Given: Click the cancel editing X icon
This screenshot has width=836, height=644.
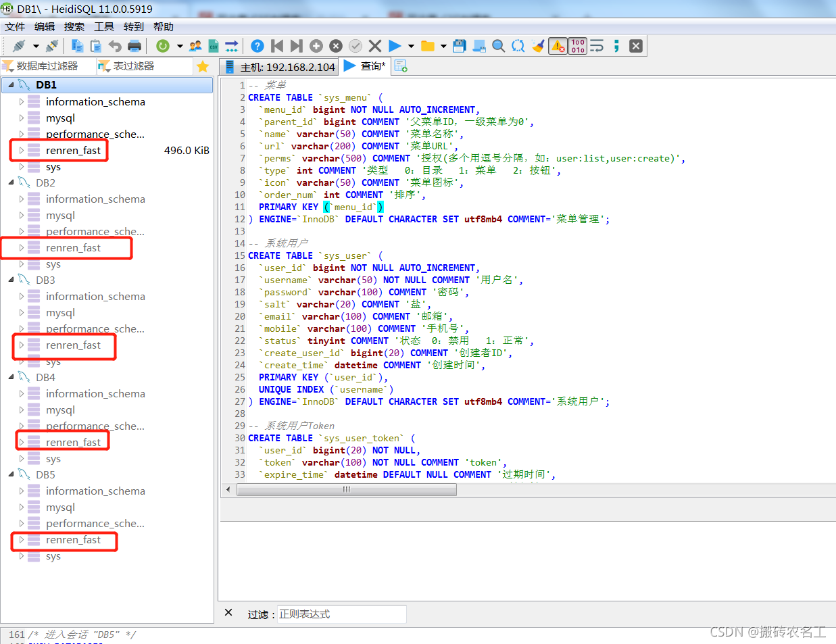Looking at the screenshot, I should 375,46.
